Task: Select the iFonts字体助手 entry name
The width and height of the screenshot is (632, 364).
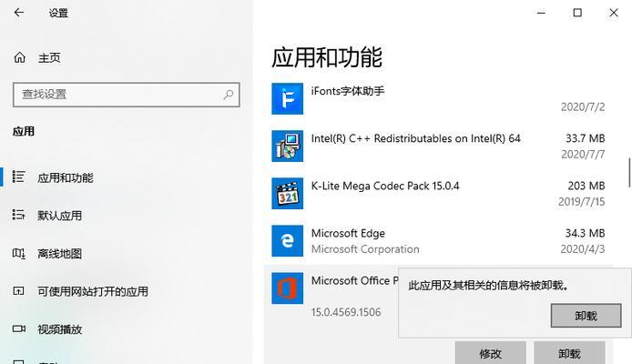Action: (348, 91)
